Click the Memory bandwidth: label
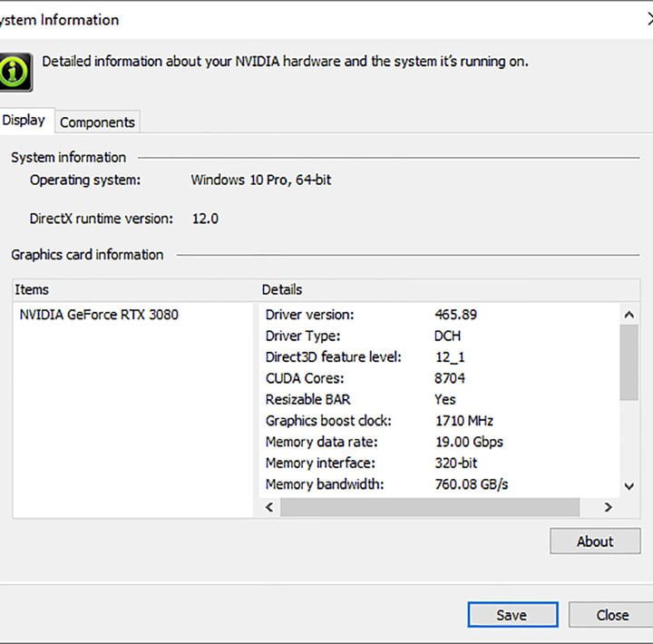The width and height of the screenshot is (653, 644). click(325, 484)
